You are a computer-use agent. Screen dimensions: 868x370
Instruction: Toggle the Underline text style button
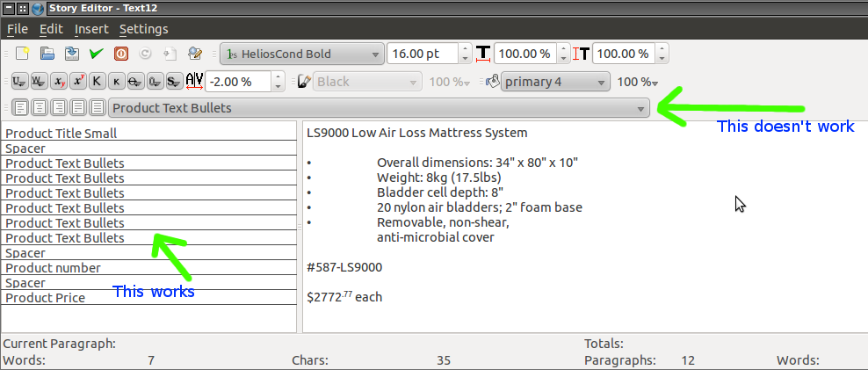click(x=18, y=82)
